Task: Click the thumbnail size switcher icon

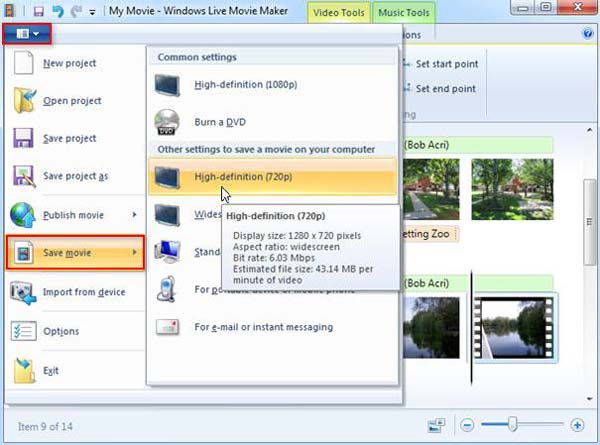Action: tap(436, 425)
